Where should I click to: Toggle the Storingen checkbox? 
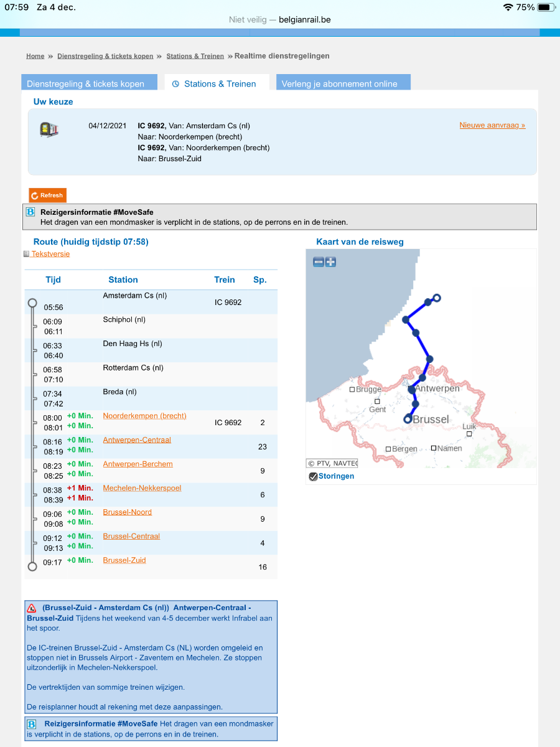click(x=314, y=477)
